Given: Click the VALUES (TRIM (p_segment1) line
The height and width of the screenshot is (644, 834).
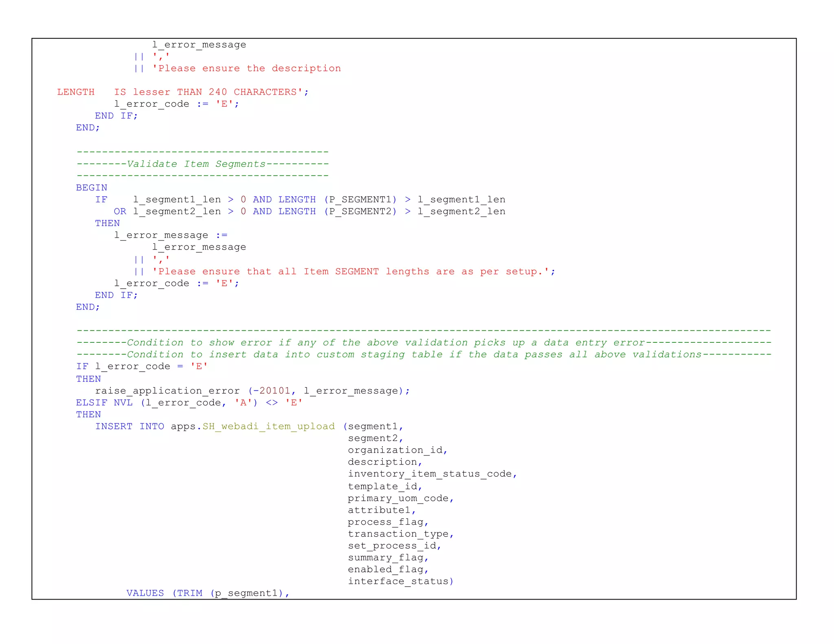Looking at the screenshot, I should click(208, 593).
